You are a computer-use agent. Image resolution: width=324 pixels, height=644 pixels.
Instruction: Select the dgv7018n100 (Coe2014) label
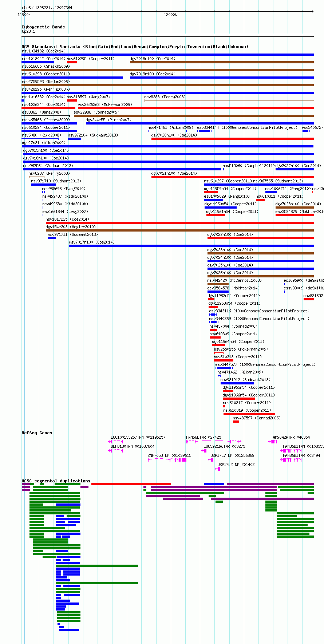(153, 59)
